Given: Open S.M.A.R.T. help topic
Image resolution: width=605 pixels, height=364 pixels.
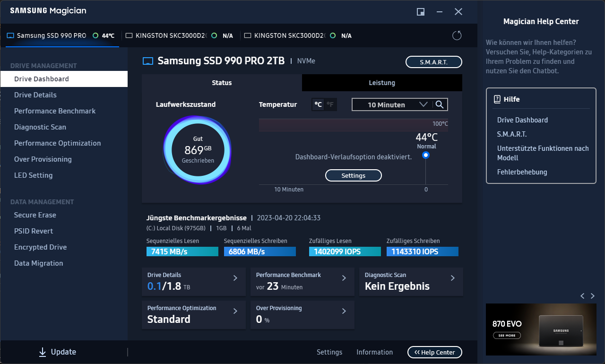Looking at the screenshot, I should [512, 134].
